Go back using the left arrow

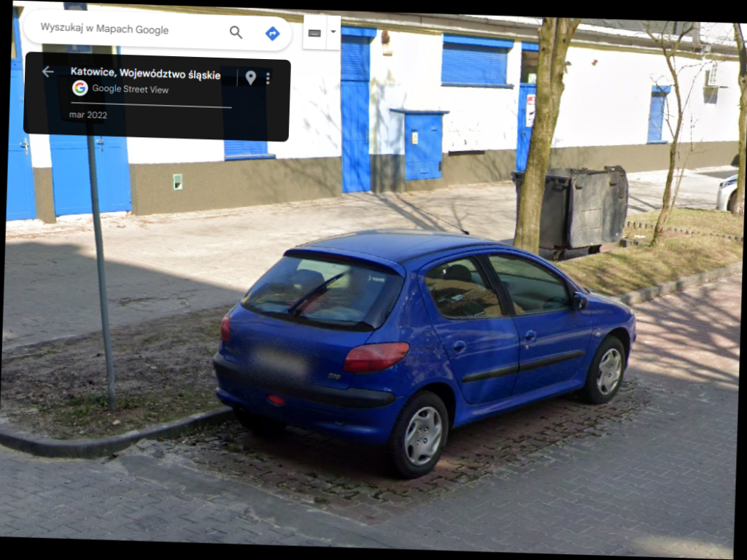point(47,71)
